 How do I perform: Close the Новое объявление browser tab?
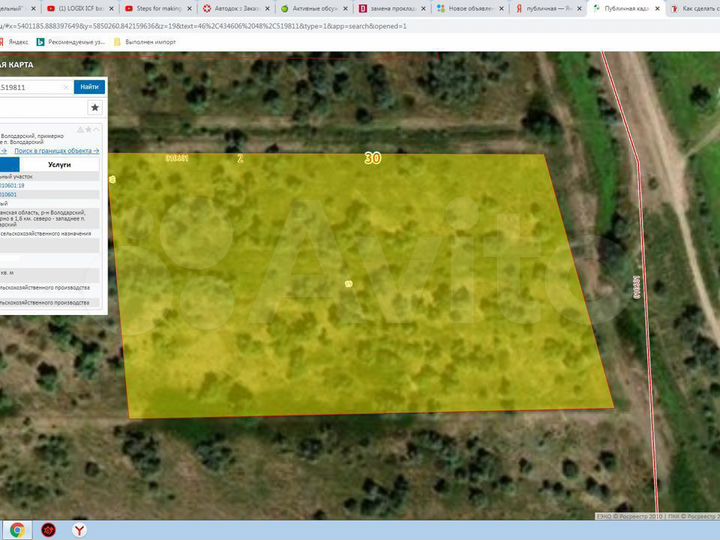tap(501, 8)
